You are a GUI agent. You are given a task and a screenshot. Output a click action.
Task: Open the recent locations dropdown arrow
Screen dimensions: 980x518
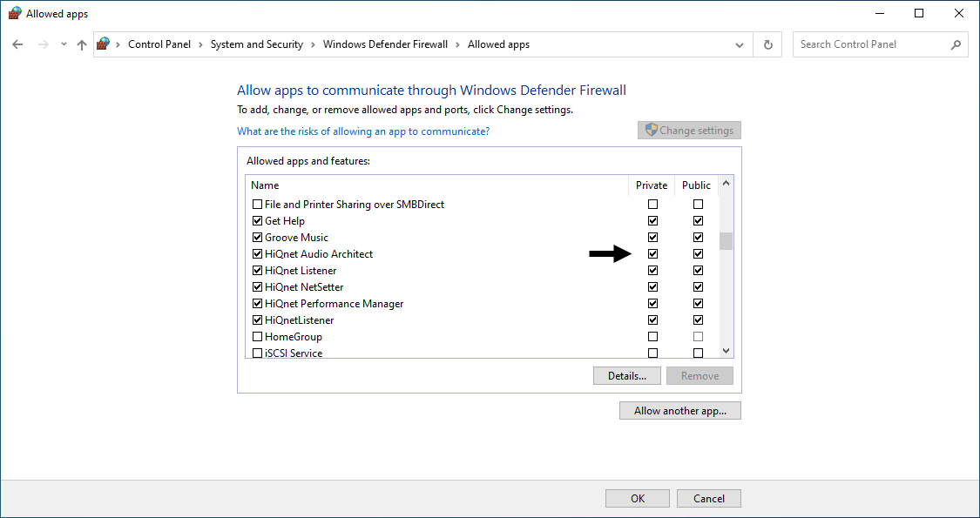tap(63, 44)
